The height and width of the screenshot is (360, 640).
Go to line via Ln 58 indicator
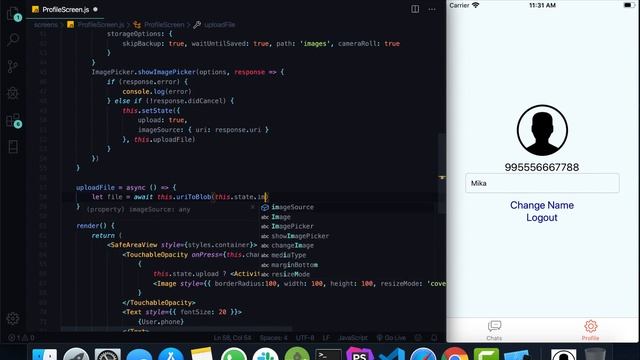233,338
